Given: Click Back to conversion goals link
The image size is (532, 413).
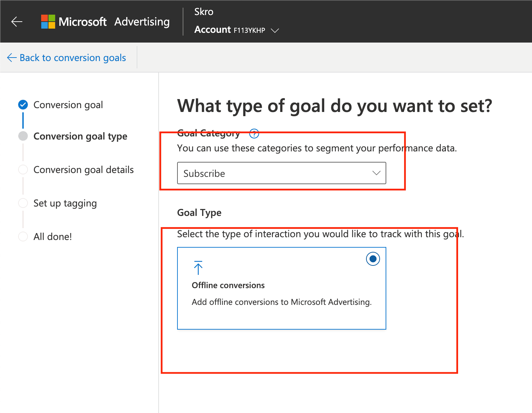Looking at the screenshot, I should click(67, 58).
